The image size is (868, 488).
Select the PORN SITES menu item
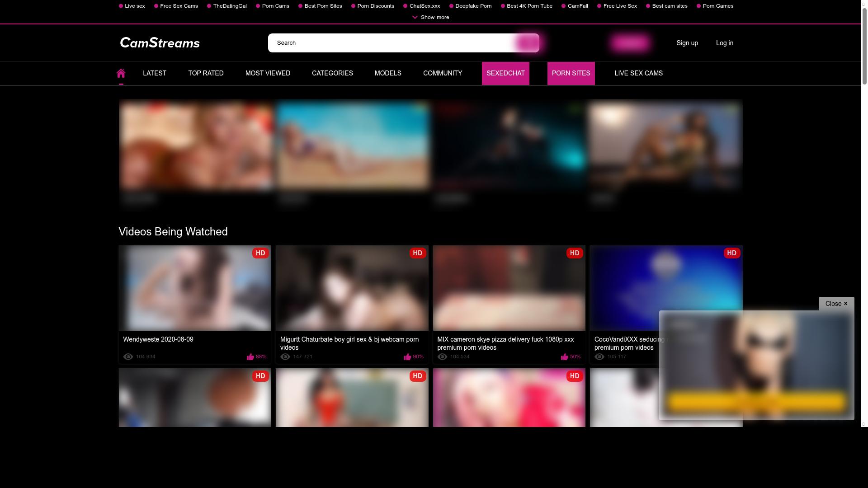(571, 73)
